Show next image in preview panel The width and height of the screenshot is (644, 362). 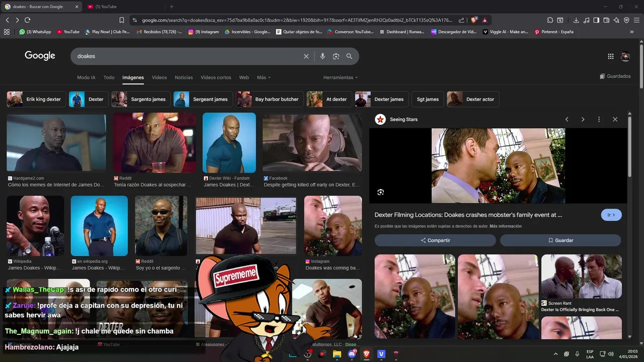583,120
